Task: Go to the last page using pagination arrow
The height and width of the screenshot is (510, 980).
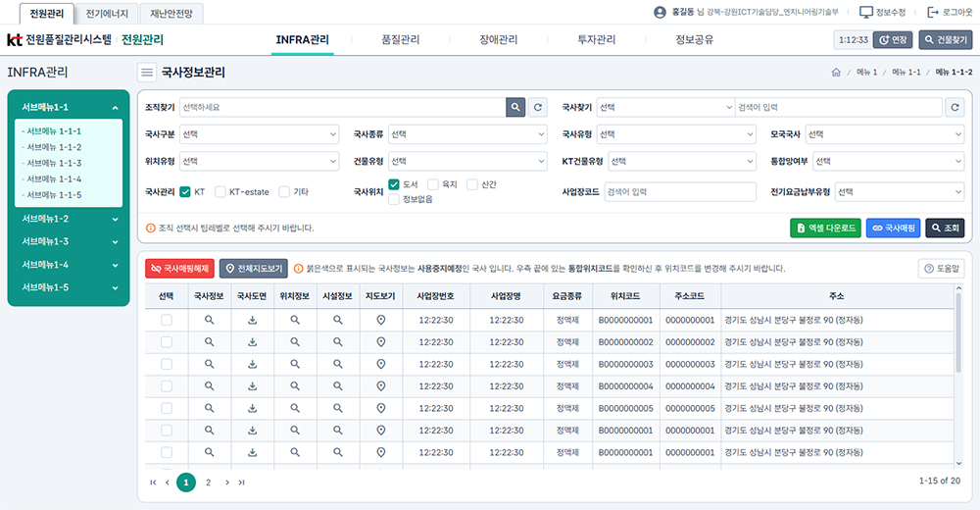Action: (242, 483)
